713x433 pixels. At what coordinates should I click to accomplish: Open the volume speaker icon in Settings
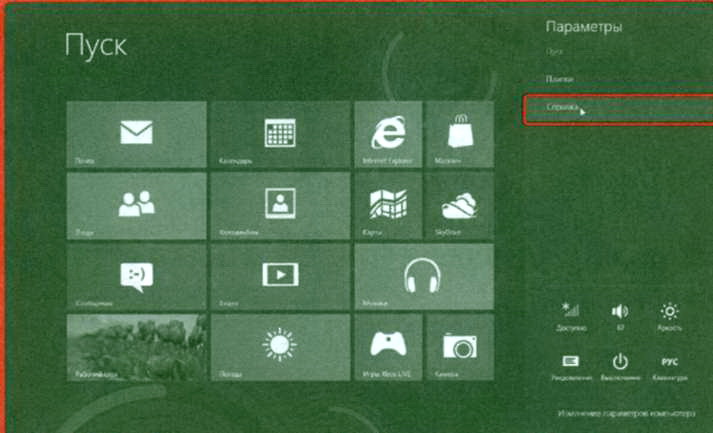(620, 317)
